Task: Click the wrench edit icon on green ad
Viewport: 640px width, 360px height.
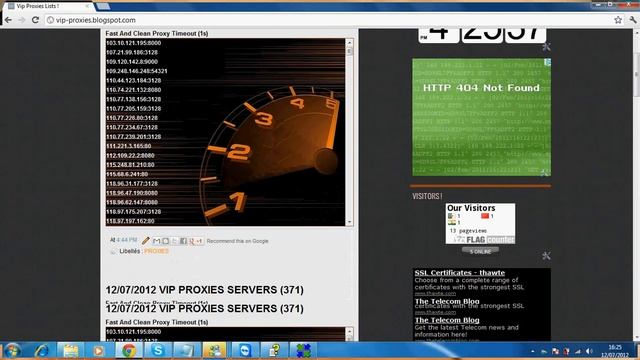Action: click(545, 173)
